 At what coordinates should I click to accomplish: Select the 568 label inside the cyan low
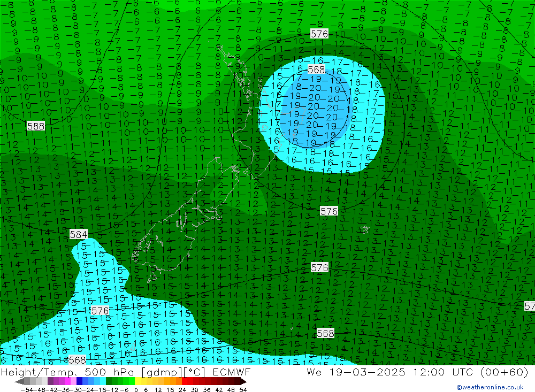pos(316,70)
